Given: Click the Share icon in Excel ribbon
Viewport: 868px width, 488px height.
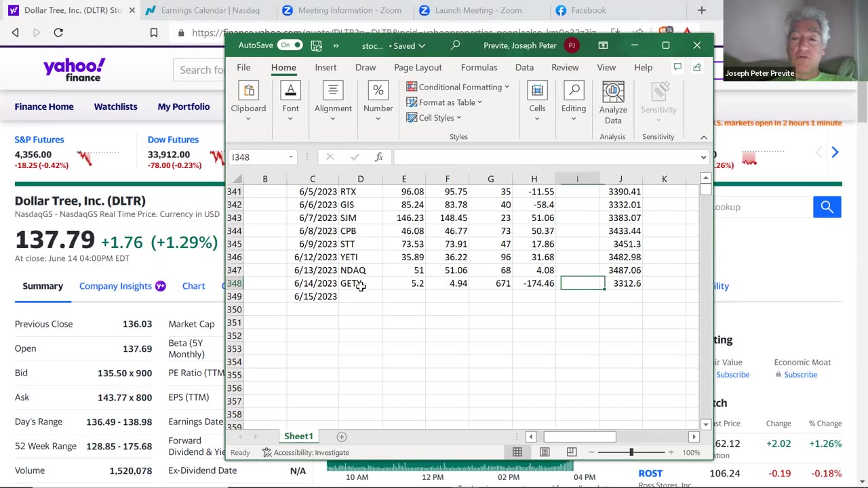Looking at the screenshot, I should [x=697, y=67].
